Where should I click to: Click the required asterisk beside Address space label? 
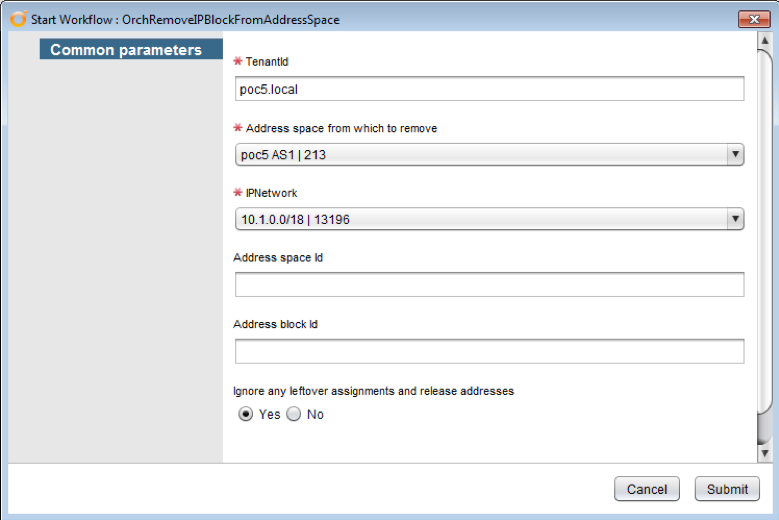[238, 128]
